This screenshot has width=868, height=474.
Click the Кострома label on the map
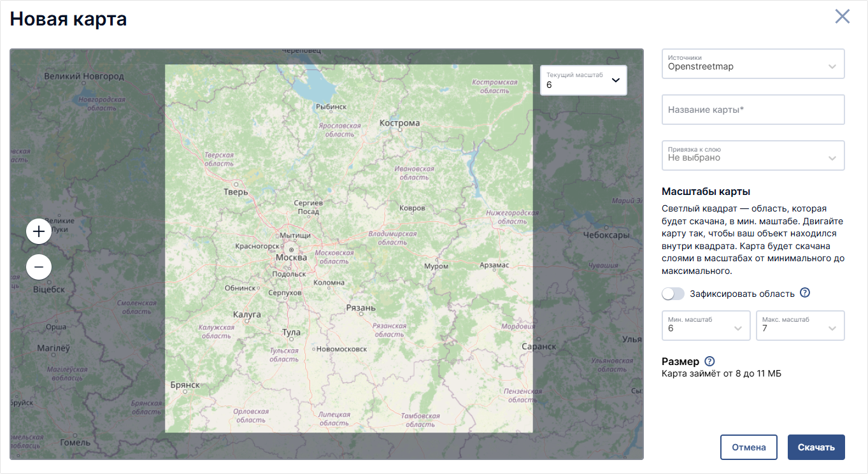(399, 123)
